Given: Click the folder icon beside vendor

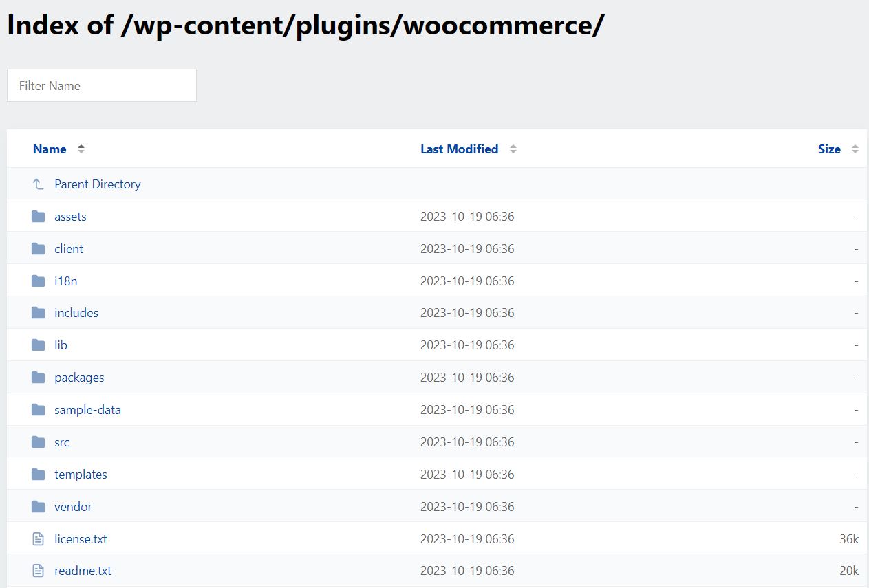Looking at the screenshot, I should 39,507.
